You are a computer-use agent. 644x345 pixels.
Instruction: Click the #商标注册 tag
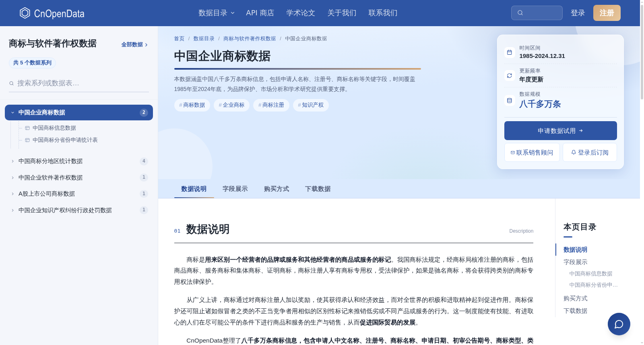pos(271,105)
